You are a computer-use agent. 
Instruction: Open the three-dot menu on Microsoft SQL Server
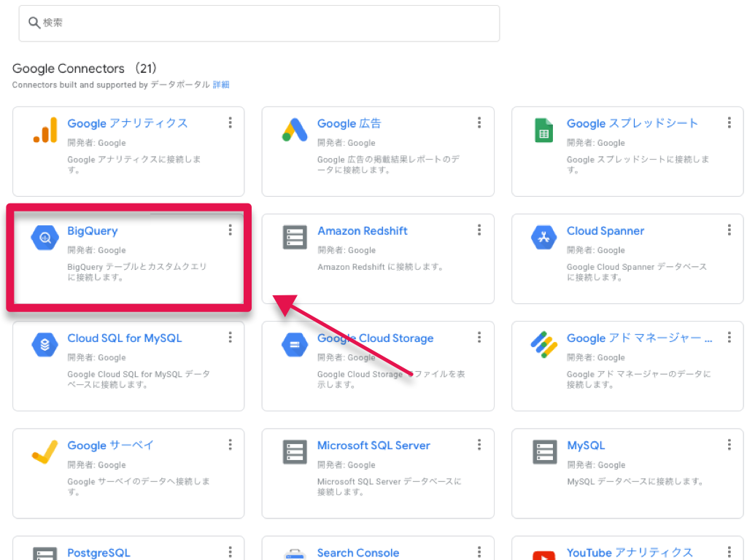[x=479, y=445]
